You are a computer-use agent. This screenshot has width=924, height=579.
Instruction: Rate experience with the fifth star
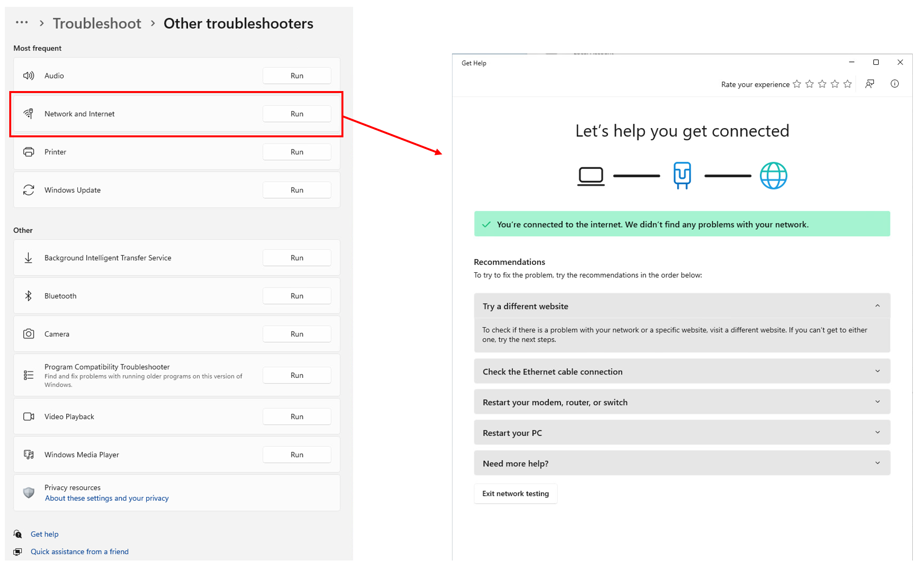coord(848,84)
